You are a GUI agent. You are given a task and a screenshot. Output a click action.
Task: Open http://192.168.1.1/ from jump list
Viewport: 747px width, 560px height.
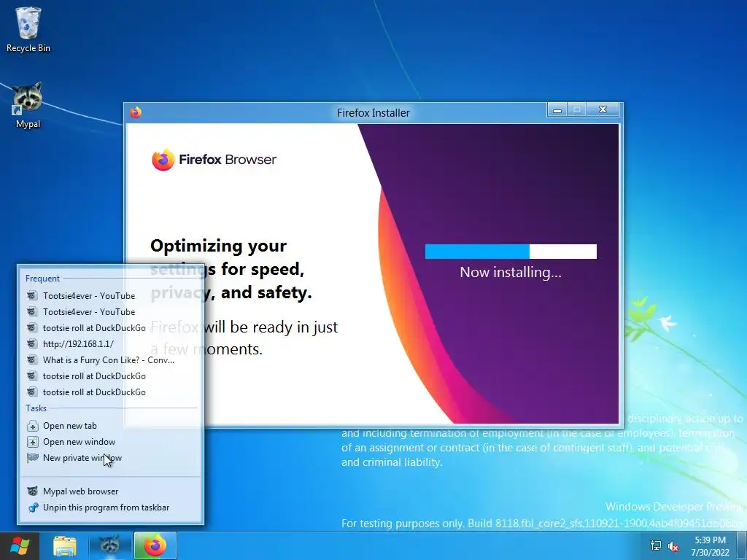pyautogui.click(x=111, y=344)
